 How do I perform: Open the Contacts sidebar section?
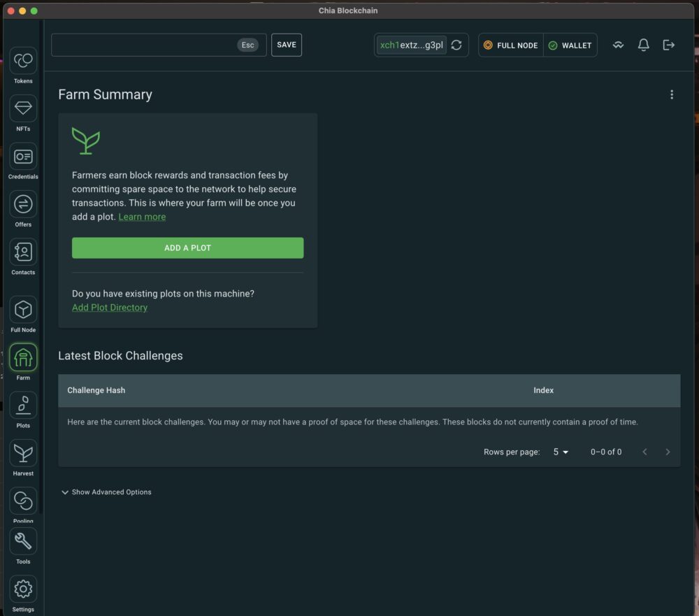pos(23,257)
